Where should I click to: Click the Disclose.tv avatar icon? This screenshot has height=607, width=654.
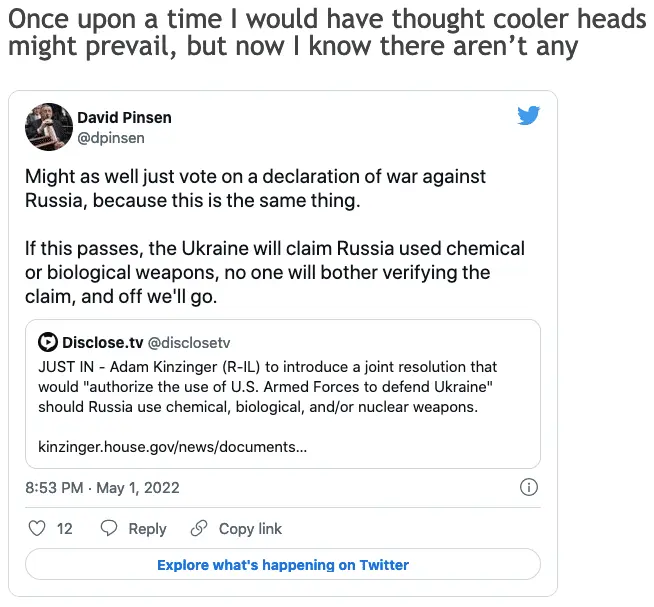[47, 343]
